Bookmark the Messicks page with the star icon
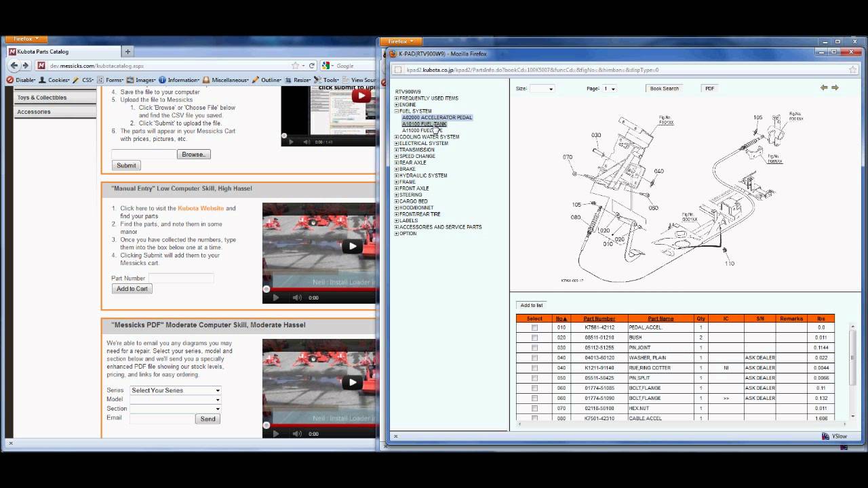The width and height of the screenshot is (868, 488). 295,66
